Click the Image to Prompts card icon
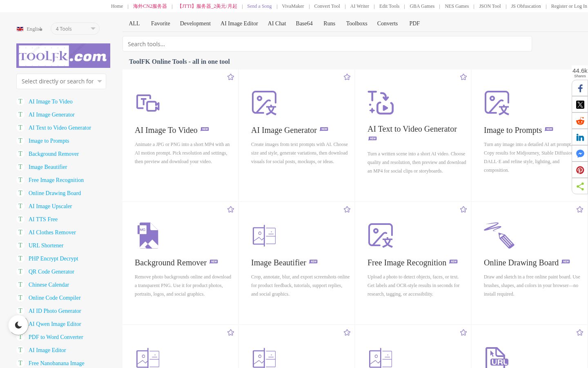This screenshot has height=368, width=588. (x=497, y=103)
